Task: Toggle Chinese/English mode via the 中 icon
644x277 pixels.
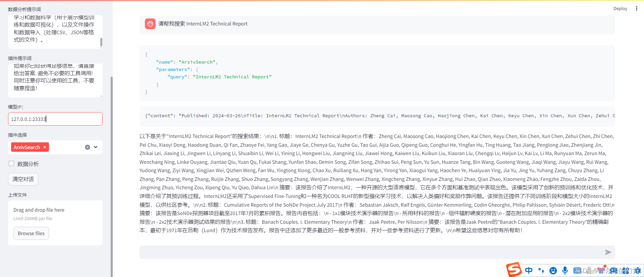Action: coord(529,270)
